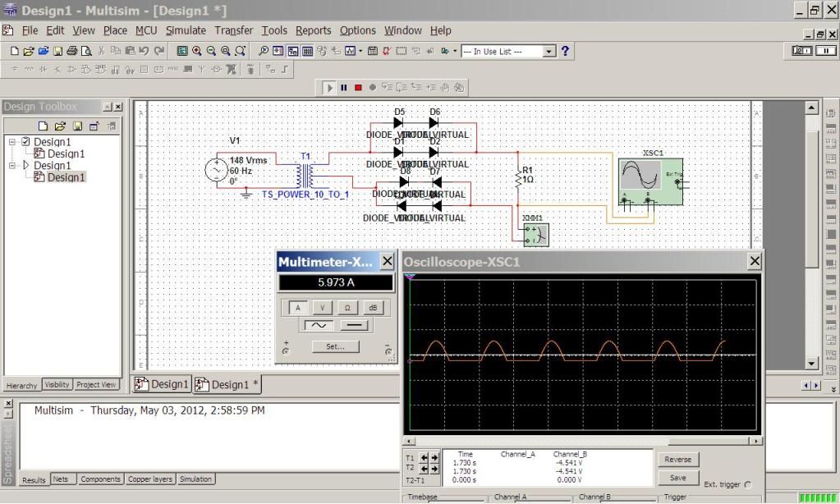The width and height of the screenshot is (840, 504).
Task: Open the Simulate menu
Action: point(186,30)
